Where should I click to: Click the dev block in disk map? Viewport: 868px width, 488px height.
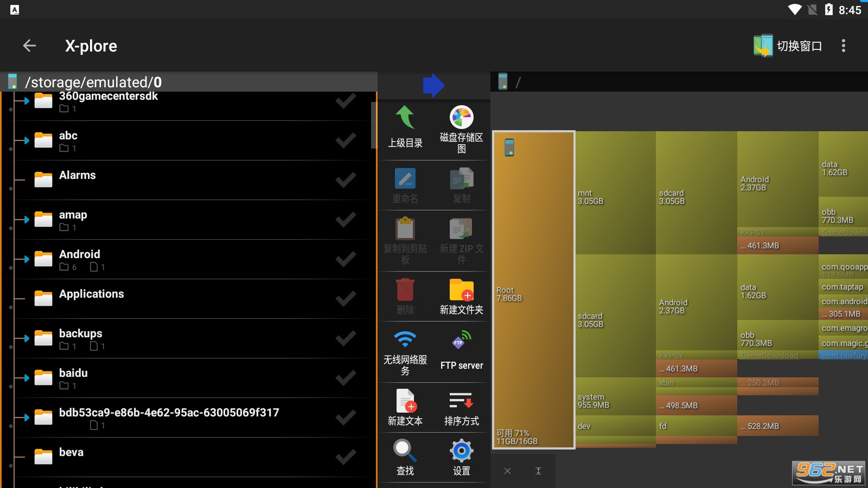(616, 426)
